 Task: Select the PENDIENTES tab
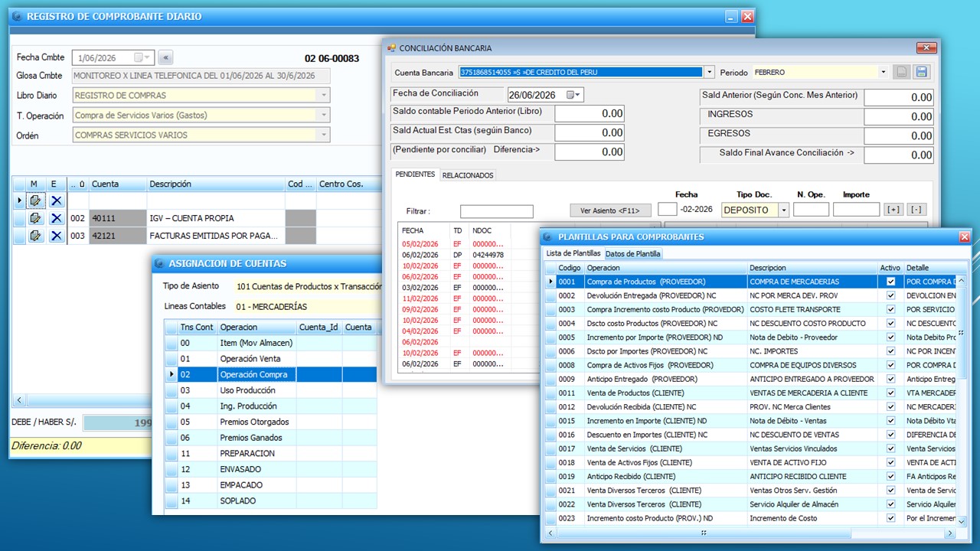415,174
